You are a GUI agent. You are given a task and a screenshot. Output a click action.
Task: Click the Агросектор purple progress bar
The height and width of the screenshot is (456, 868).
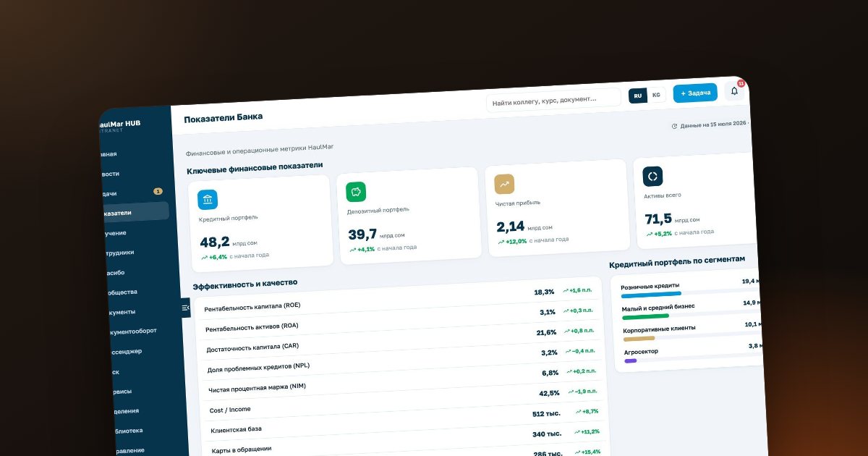click(x=631, y=360)
